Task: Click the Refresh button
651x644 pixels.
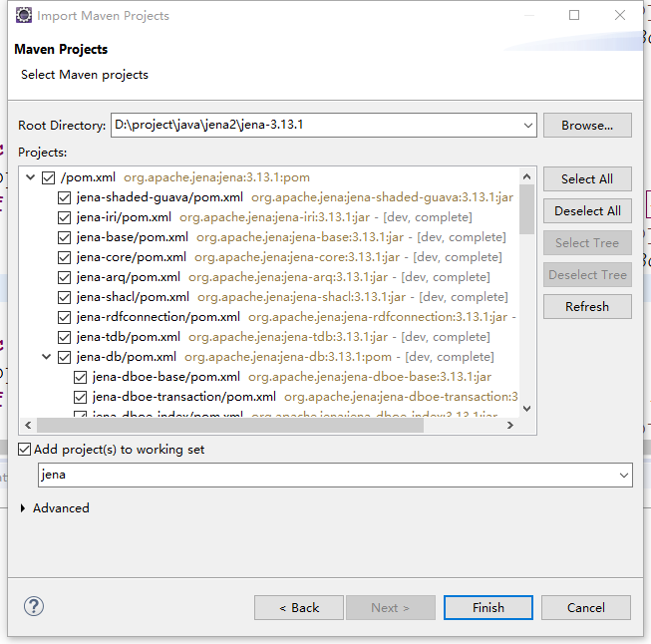Action: [587, 307]
